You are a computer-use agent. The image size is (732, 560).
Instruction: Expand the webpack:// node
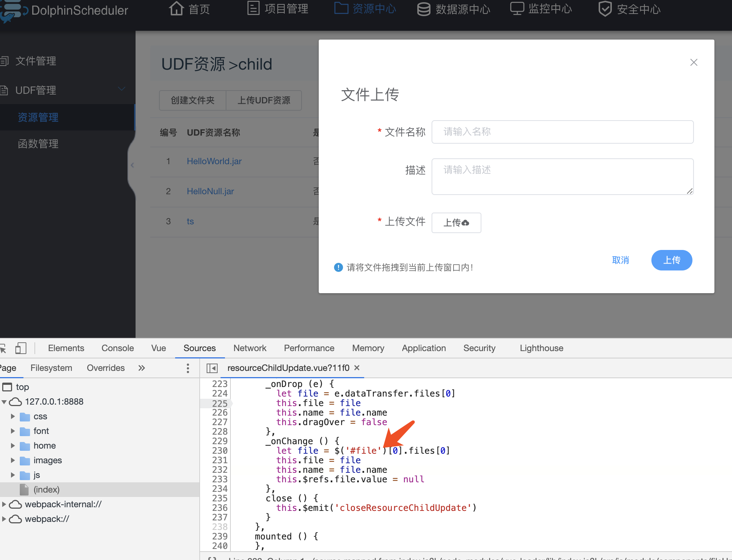tap(4, 519)
